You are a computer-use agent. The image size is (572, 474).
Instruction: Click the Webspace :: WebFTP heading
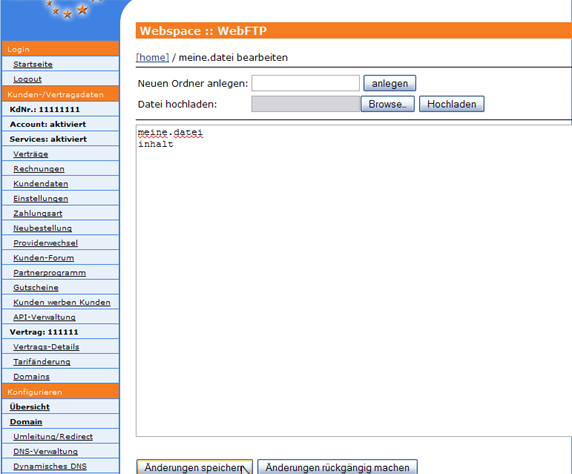point(203,31)
